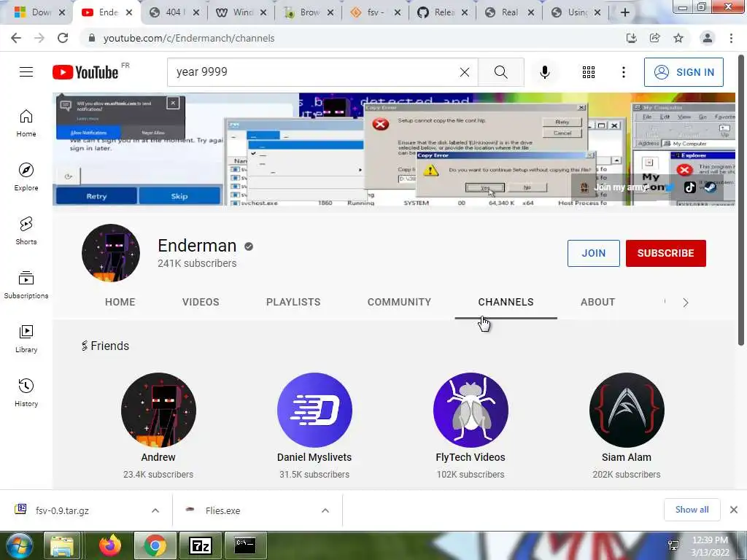The height and width of the screenshot is (560, 747).
Task: Open the fsv-0.9.tar.gz downloaded file
Action: point(62,510)
